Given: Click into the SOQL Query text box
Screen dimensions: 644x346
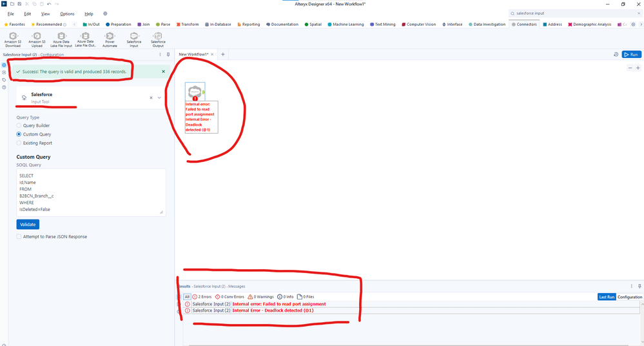Looking at the screenshot, I should (x=91, y=192).
